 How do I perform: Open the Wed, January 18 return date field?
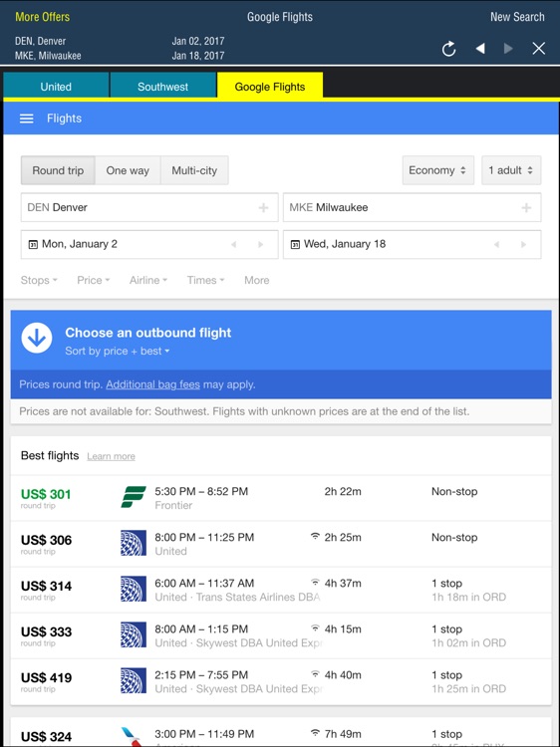click(412, 244)
